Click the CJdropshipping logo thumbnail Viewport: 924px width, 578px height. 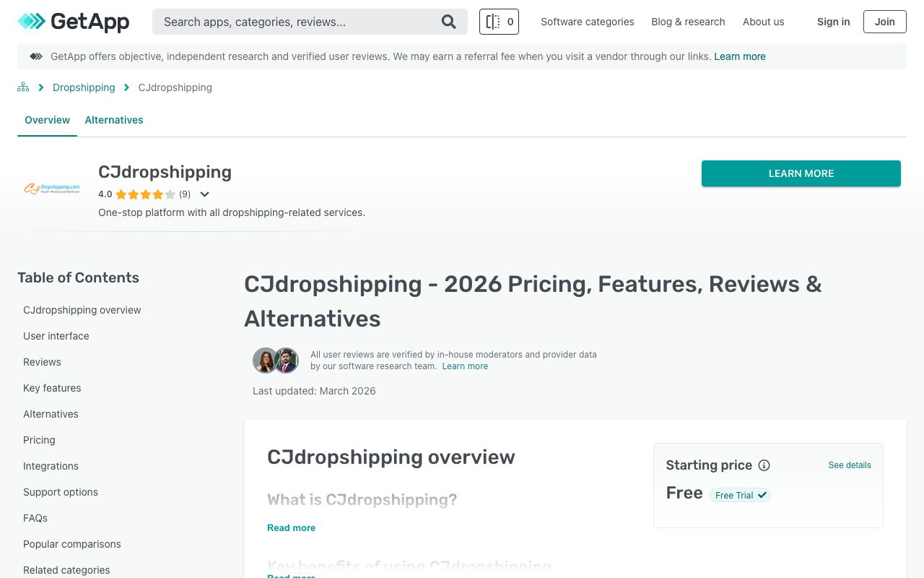point(52,189)
